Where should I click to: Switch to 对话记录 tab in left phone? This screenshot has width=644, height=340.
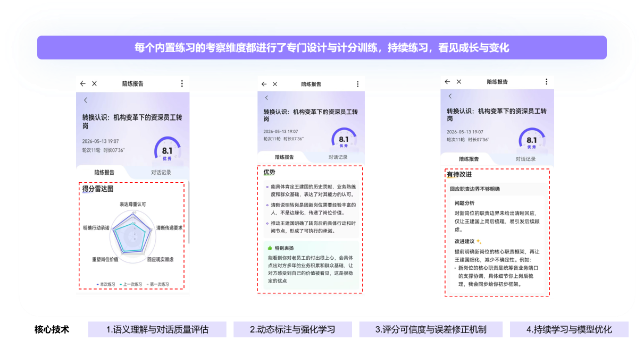(161, 172)
